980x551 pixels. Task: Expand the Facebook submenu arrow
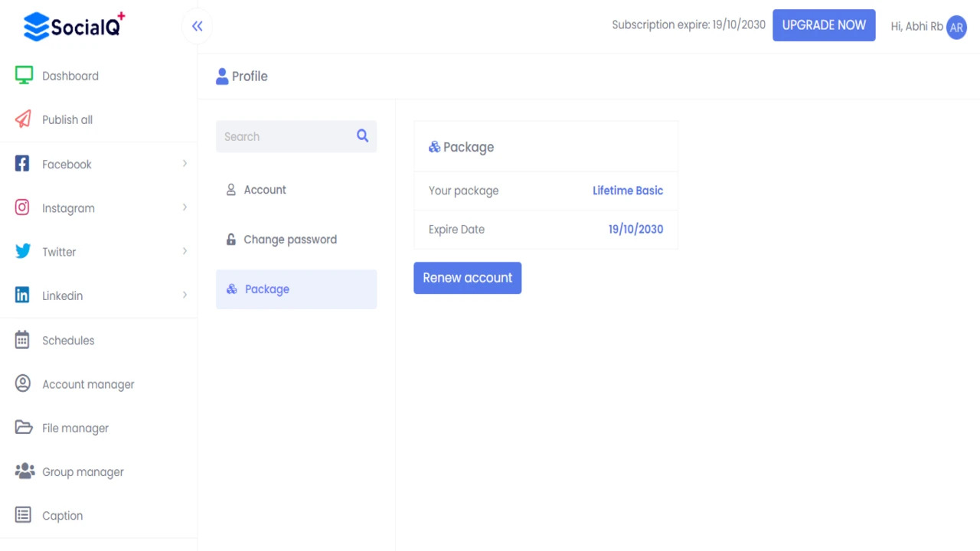click(185, 164)
